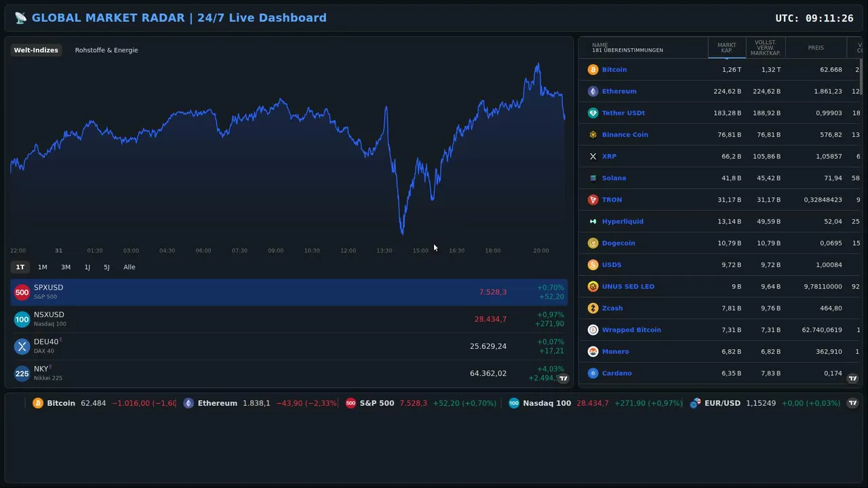Sort table by Markt Kap. column
This screenshot has height=488, width=868.
(727, 48)
